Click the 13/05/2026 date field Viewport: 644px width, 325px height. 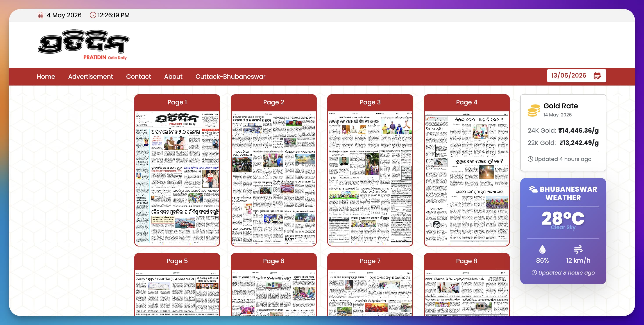tap(576, 75)
